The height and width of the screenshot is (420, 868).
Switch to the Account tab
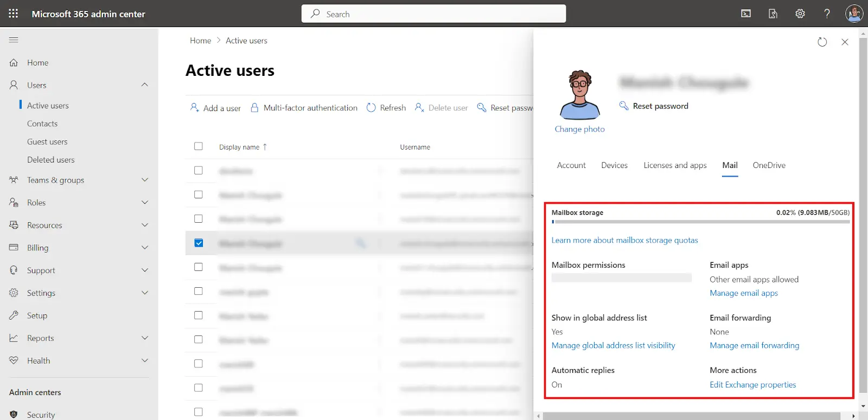(x=571, y=165)
